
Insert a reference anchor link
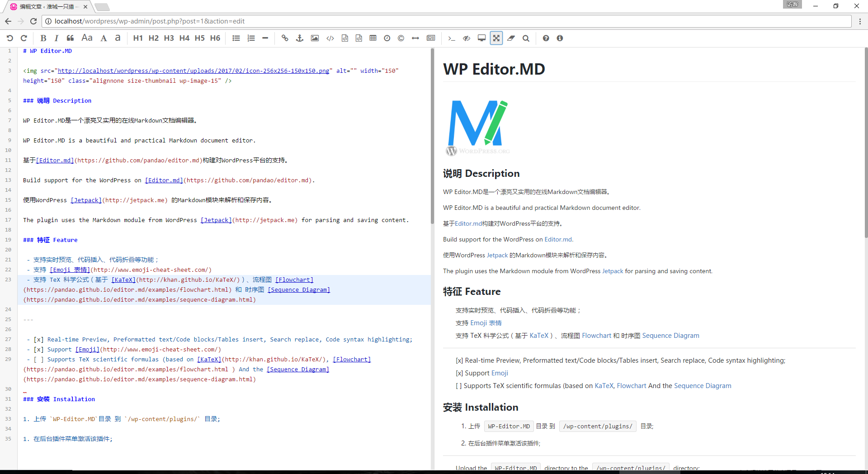[299, 38]
